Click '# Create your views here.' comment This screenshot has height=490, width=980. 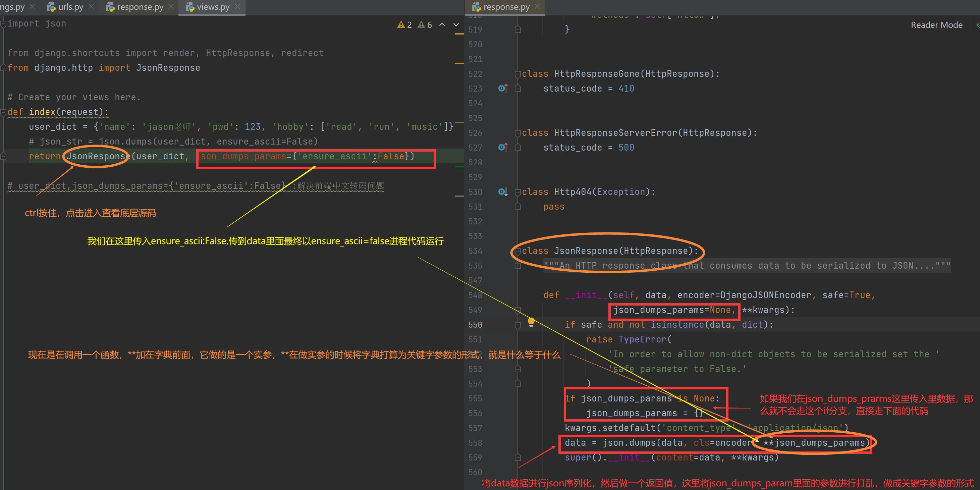tap(74, 97)
